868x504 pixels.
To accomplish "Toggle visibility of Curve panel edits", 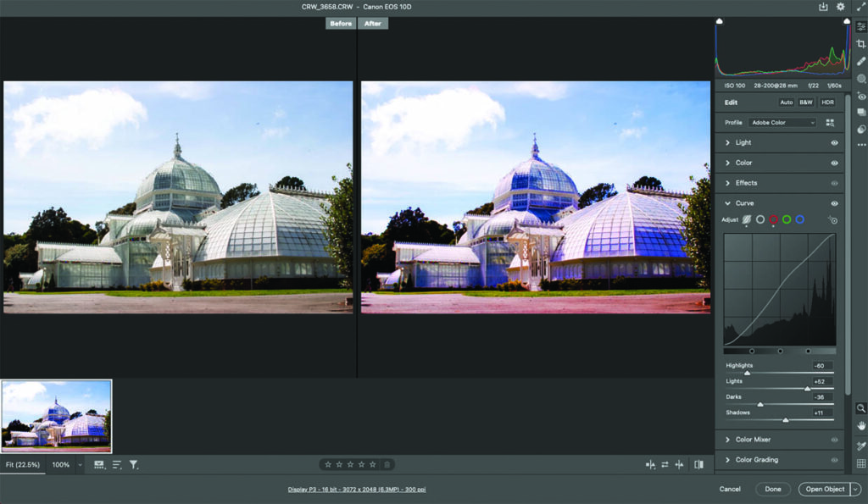I will click(835, 203).
